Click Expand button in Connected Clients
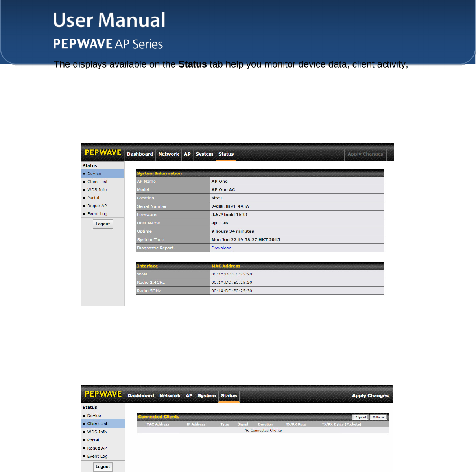The image size is (476, 472). click(361, 417)
